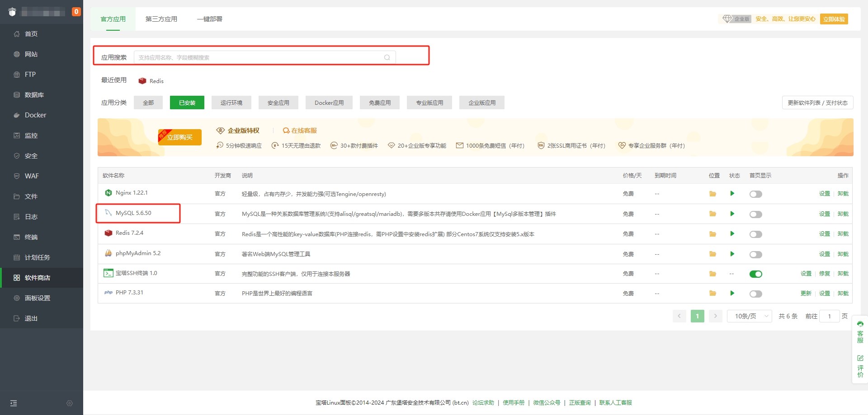The width and height of the screenshot is (868, 415).
Task: Go to previous page with left arrow
Action: pos(679,316)
